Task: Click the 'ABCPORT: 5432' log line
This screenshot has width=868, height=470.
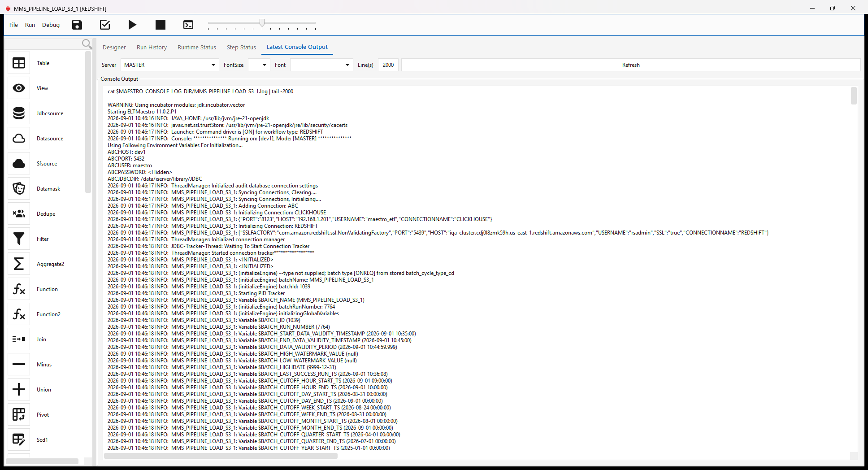Action: click(126, 159)
